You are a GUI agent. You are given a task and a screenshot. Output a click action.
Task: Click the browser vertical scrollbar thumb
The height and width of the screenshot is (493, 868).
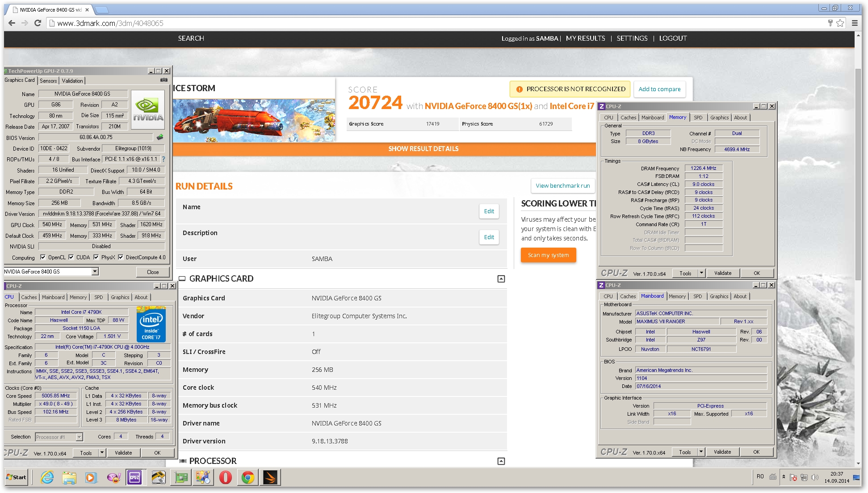pyautogui.click(x=858, y=174)
